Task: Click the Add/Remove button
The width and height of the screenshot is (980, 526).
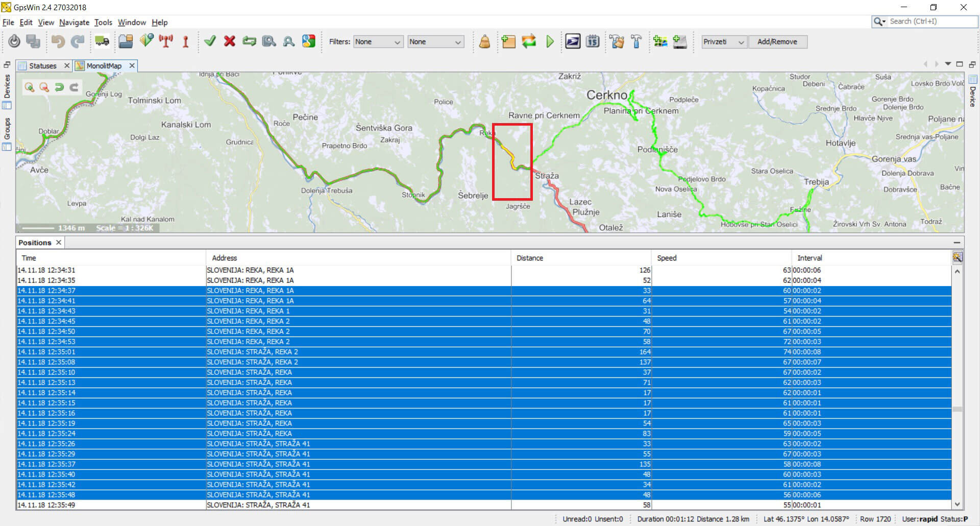Action: [x=777, y=42]
